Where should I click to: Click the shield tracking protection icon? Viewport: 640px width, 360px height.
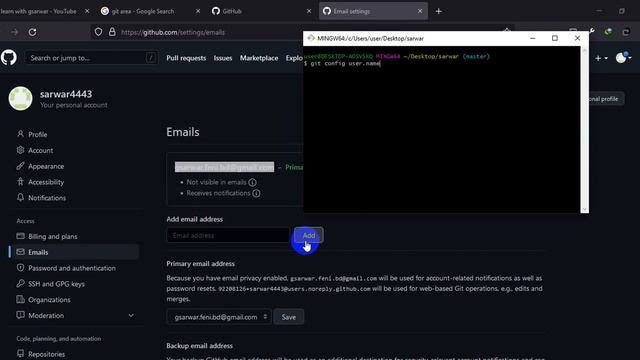point(98,32)
